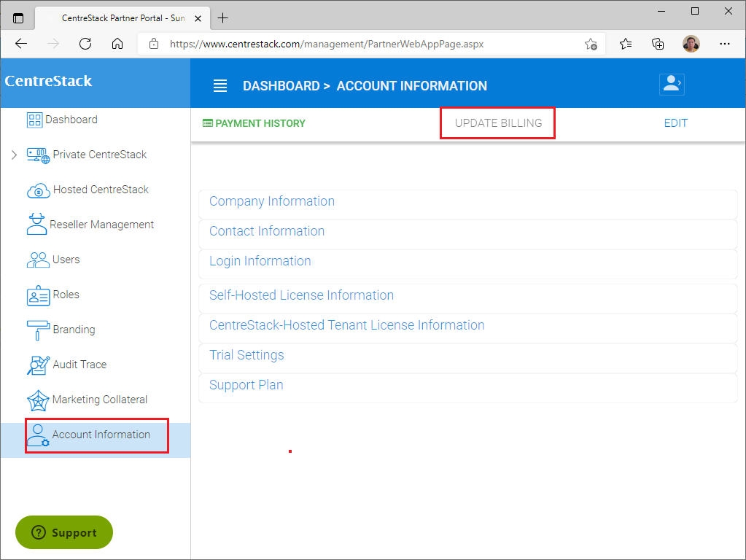Viewport: 746px width, 560px height.
Task: Click the browser Back arrow
Action: pyautogui.click(x=21, y=44)
